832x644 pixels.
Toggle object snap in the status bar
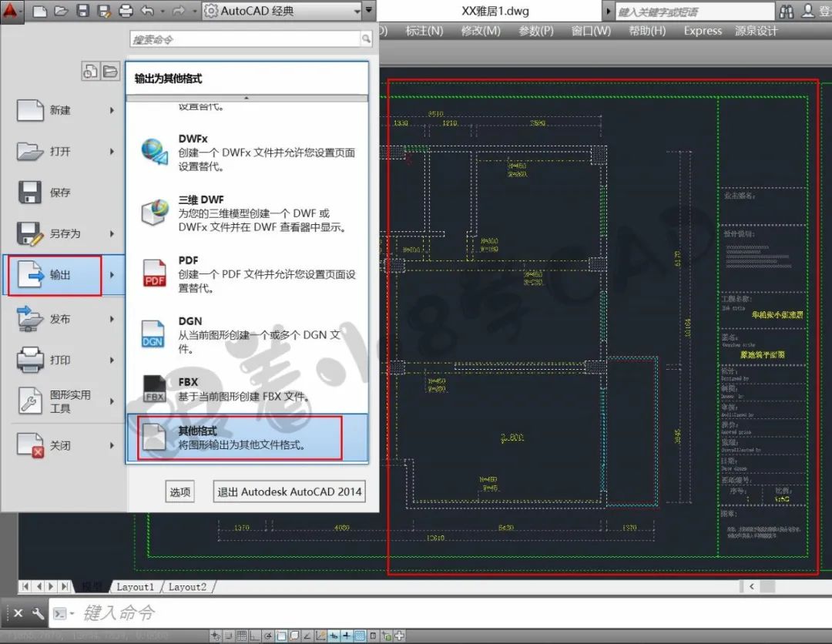click(281, 636)
